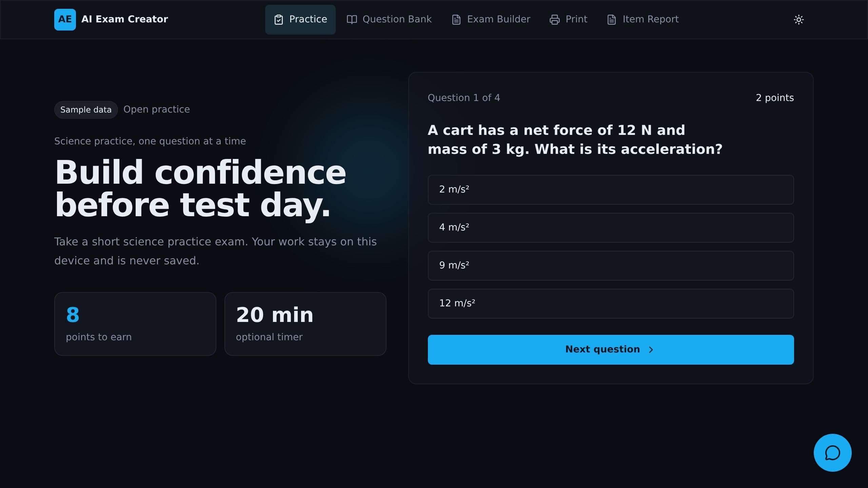Click the Sample data badge
Viewport: 868px width, 488px height.
point(86,109)
